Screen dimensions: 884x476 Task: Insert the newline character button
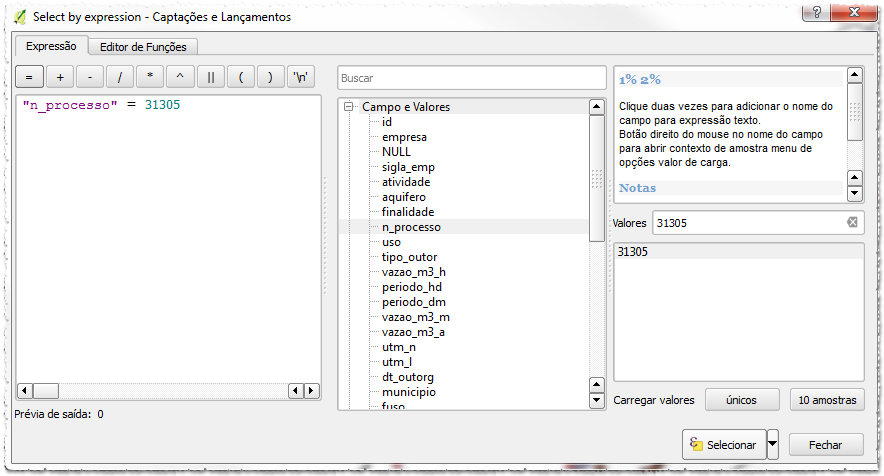(x=301, y=77)
